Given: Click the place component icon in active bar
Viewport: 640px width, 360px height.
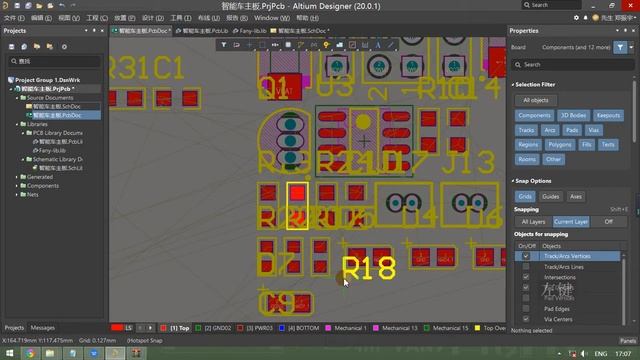Looking at the screenshot, I should pos(288,44).
